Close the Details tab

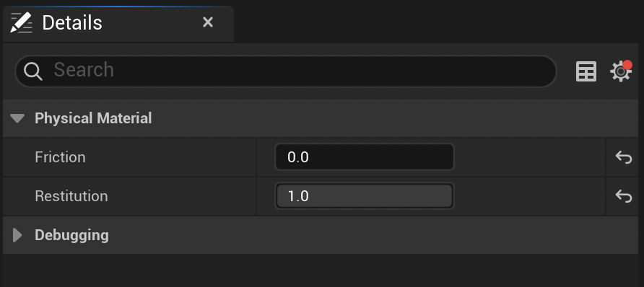pyautogui.click(x=208, y=22)
